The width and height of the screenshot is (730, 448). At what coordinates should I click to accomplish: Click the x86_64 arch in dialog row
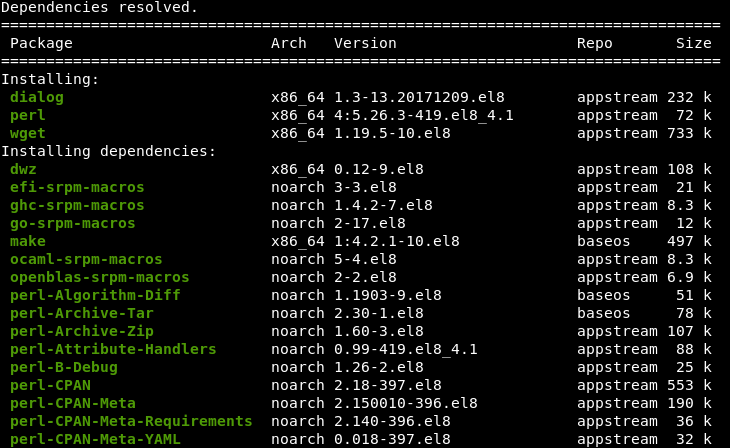(x=297, y=97)
